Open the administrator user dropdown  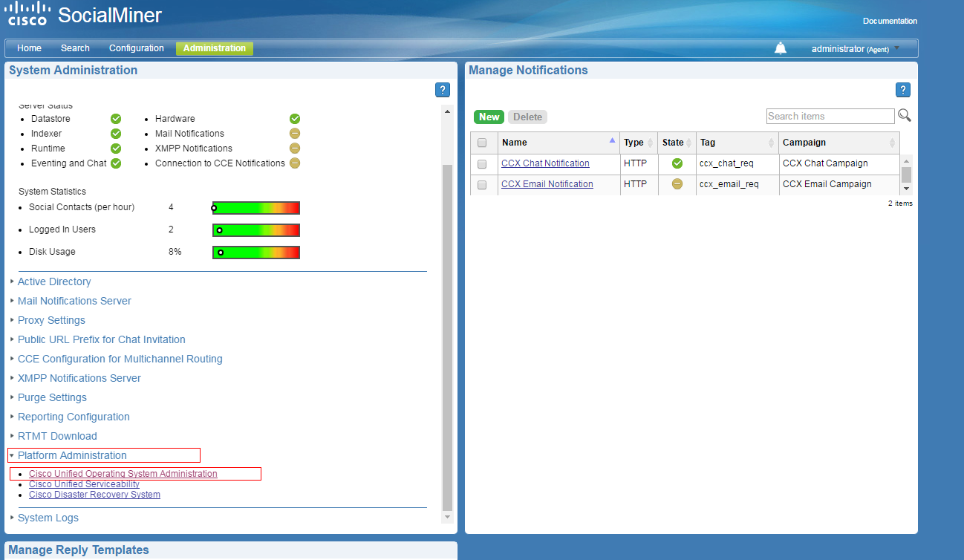[x=856, y=48]
